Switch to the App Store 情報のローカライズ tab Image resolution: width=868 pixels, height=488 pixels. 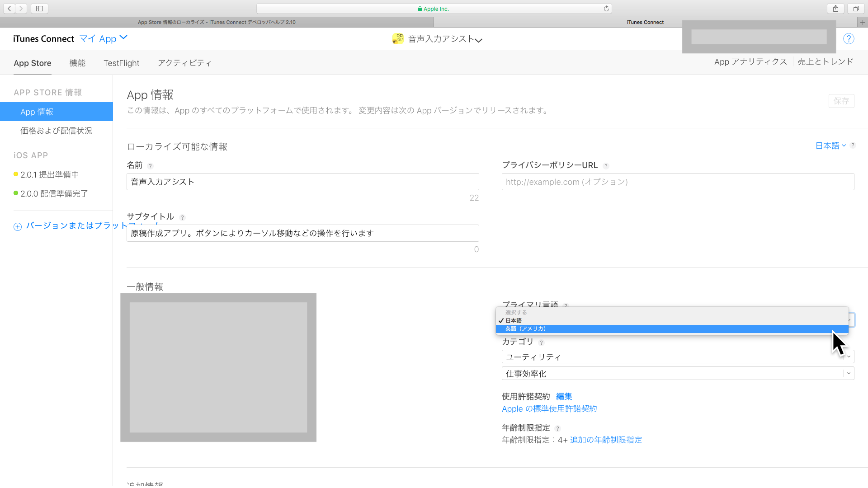pos(217,22)
